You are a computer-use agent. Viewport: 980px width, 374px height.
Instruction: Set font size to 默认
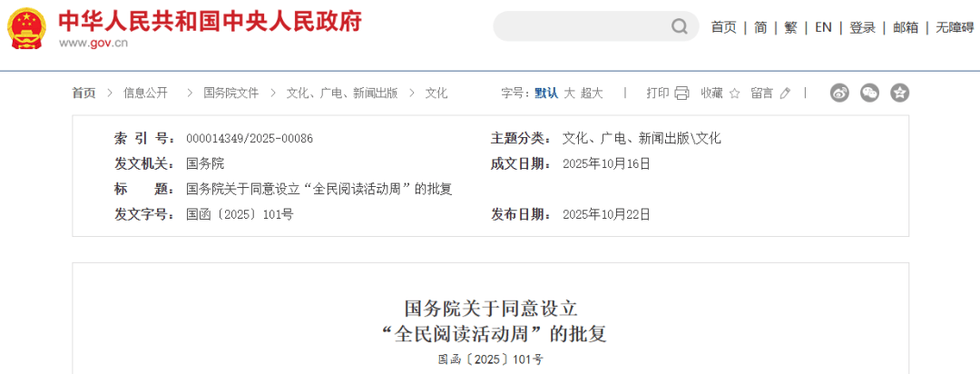point(546,93)
